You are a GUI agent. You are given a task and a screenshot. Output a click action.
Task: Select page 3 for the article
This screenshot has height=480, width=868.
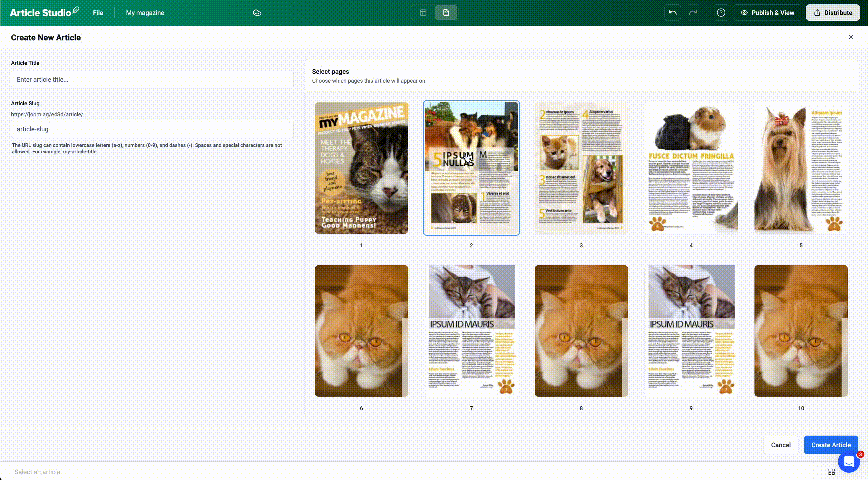click(581, 168)
